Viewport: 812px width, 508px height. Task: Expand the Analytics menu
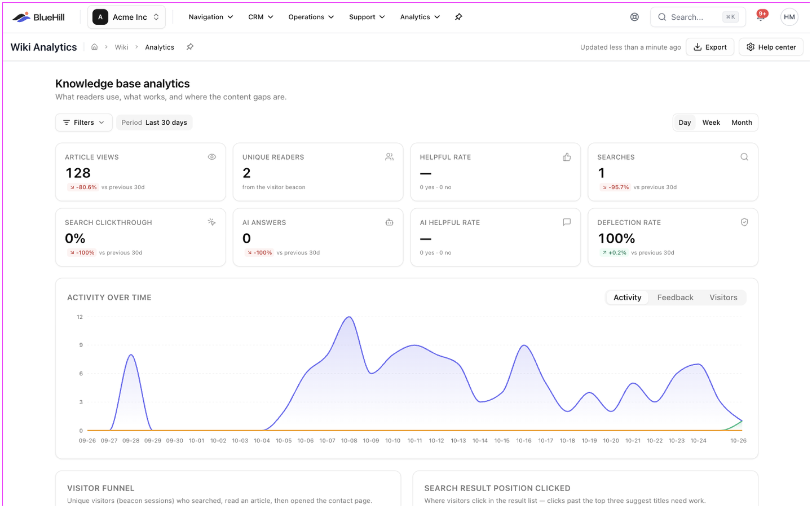coord(420,17)
